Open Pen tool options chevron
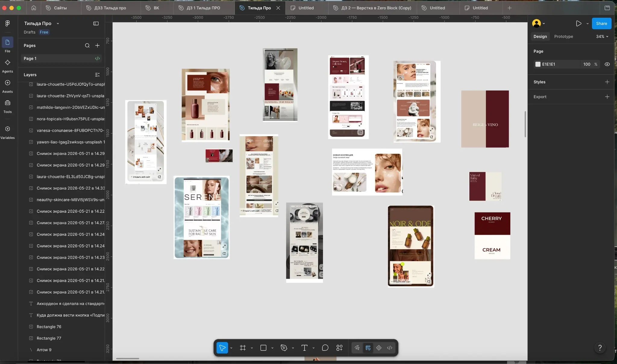The width and height of the screenshot is (617, 364). click(x=293, y=348)
